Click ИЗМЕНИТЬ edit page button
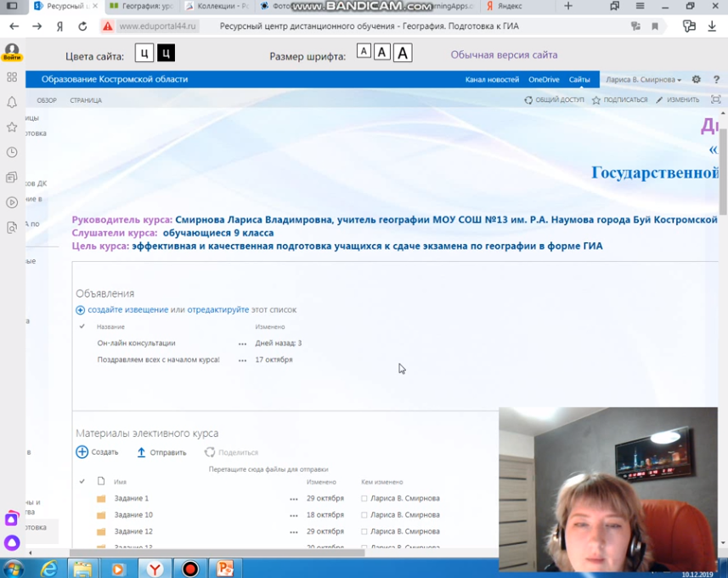Screen dimensions: 728x578 click(677, 100)
